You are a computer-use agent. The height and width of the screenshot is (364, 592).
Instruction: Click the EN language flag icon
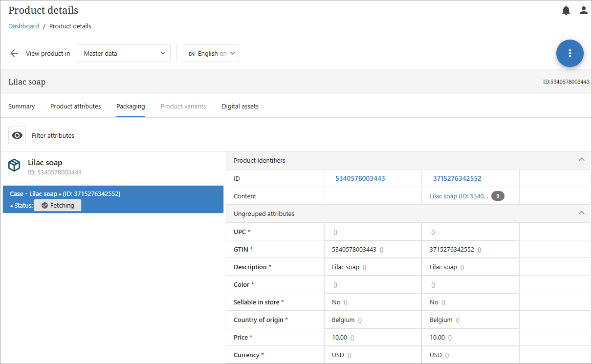(192, 54)
